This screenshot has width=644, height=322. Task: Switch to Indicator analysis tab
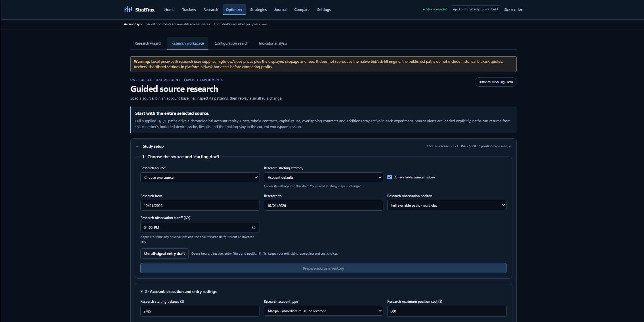[273, 43]
